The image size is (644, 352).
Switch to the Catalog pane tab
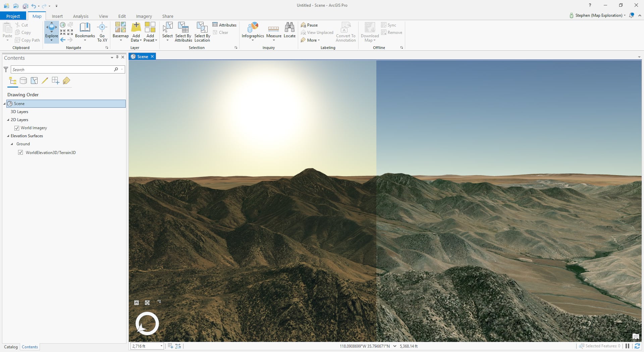coord(11,347)
